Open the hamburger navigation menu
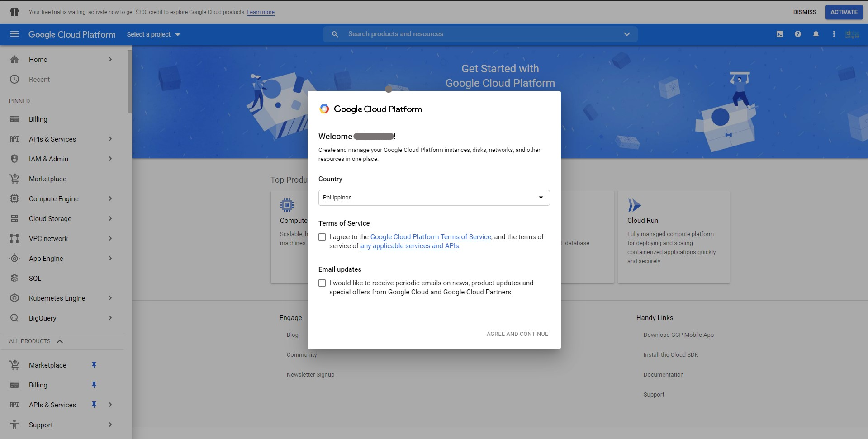Viewport: 868px width, 439px height. point(14,34)
